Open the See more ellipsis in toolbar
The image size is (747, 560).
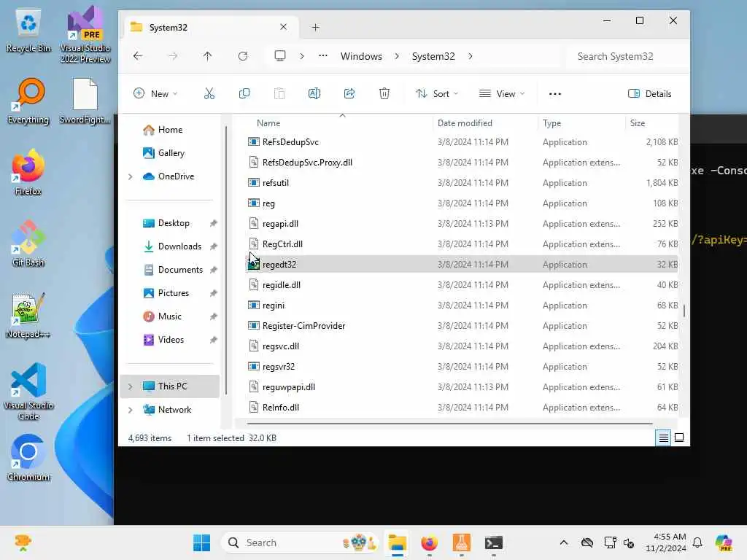pos(555,94)
